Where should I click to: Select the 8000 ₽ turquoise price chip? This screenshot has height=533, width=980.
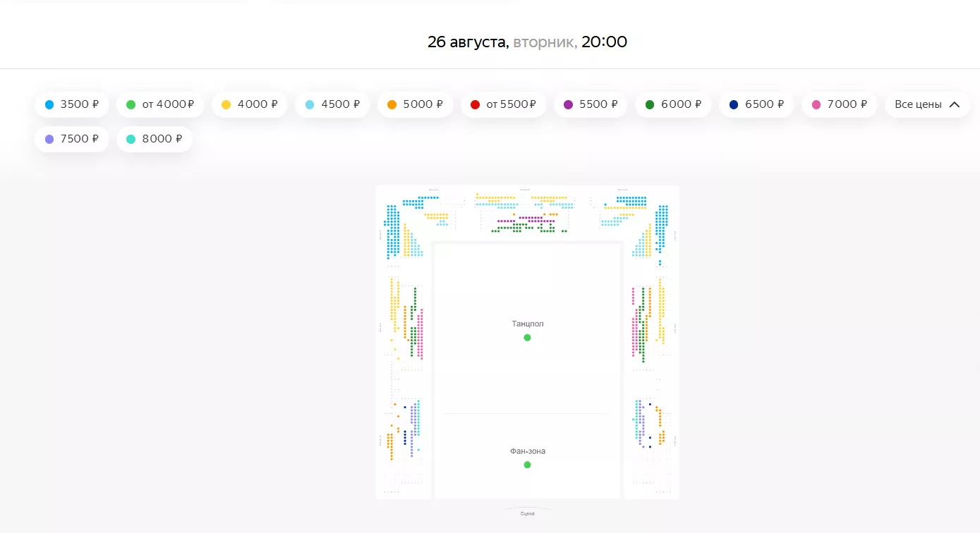point(154,139)
